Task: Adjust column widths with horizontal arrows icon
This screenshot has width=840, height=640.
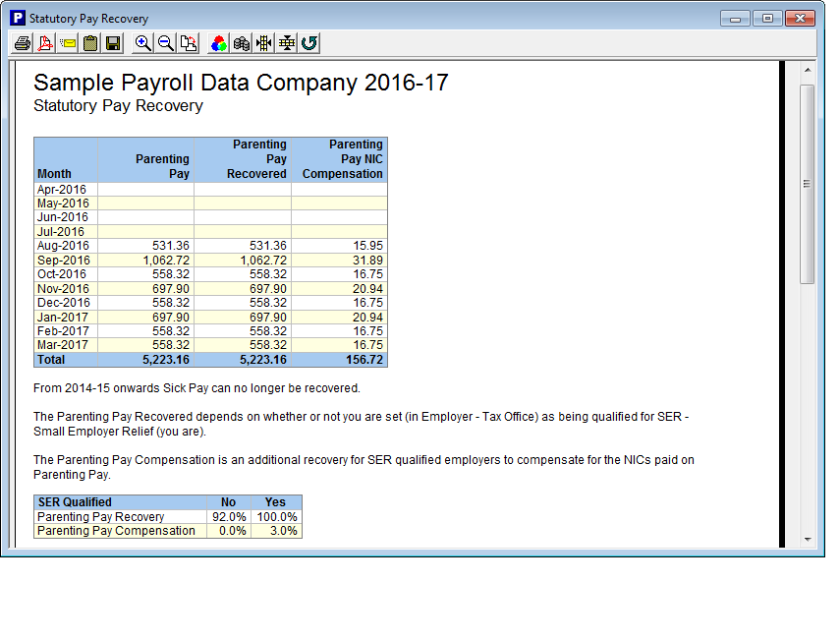Action: [264, 43]
